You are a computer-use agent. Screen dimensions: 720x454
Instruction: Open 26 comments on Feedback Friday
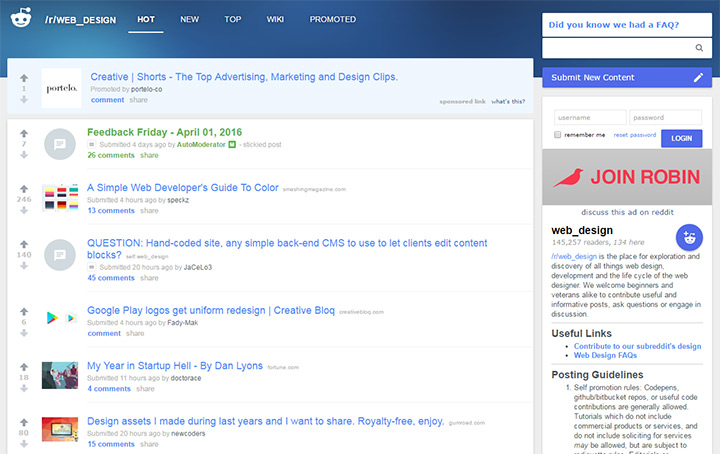pos(111,155)
